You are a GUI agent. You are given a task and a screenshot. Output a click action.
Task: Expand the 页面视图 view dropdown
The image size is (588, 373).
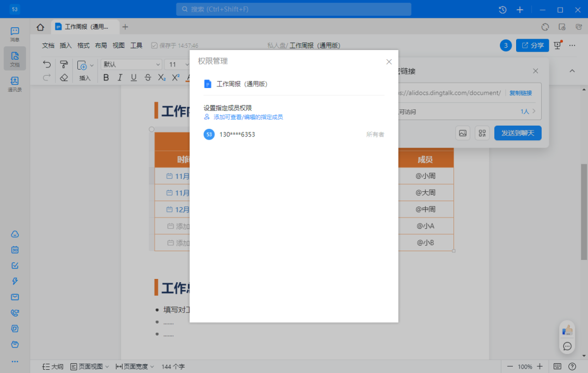pos(90,366)
